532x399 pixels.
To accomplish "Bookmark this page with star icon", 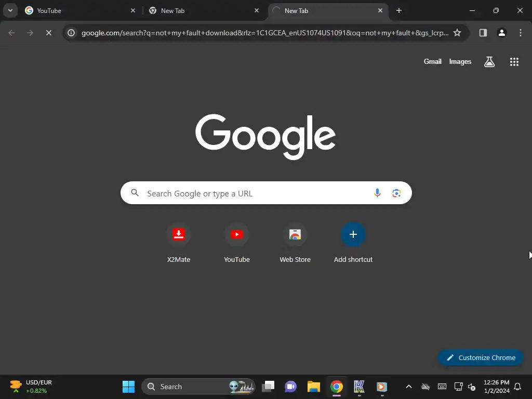I will coord(457,33).
